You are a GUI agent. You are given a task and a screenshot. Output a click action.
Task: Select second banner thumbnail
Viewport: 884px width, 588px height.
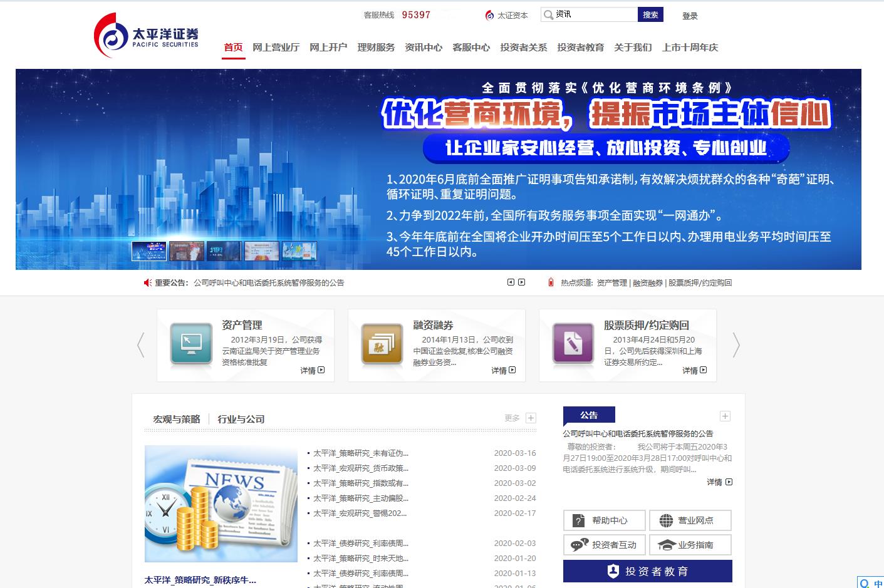187,250
